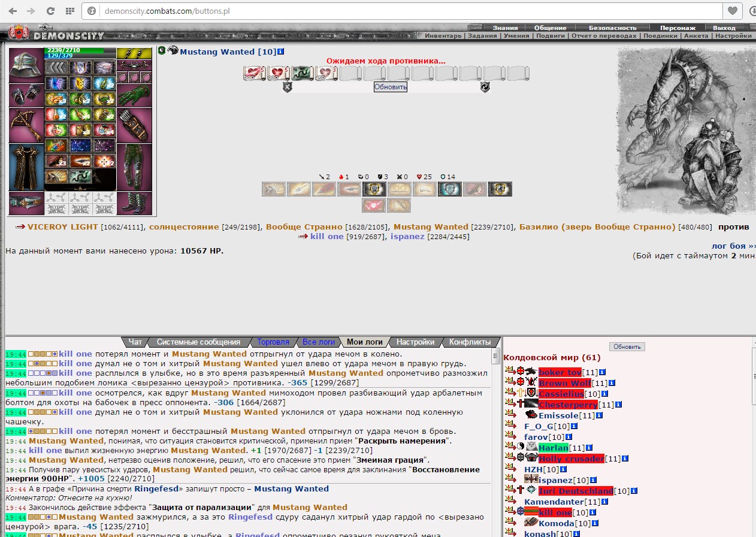Switch to the Торговля tab

(273, 342)
